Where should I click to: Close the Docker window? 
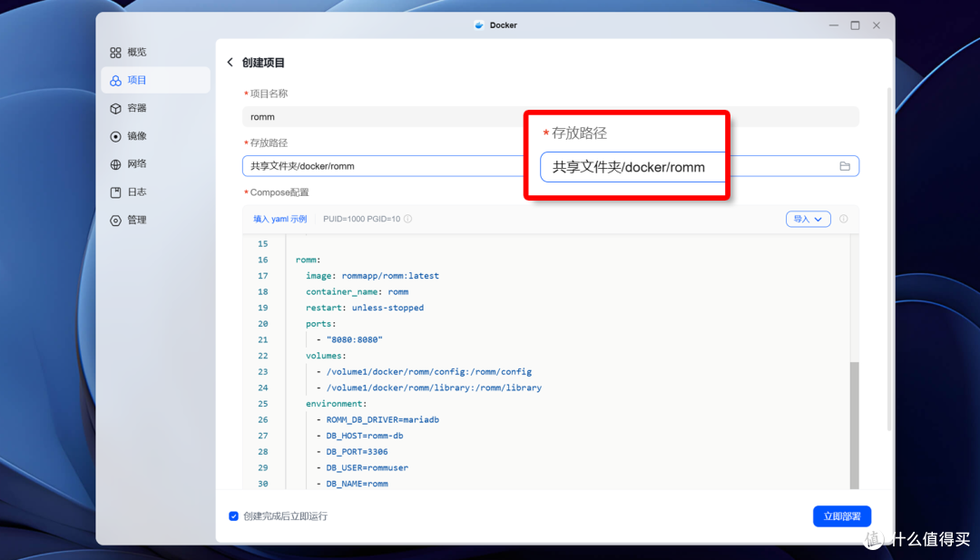[x=877, y=25]
